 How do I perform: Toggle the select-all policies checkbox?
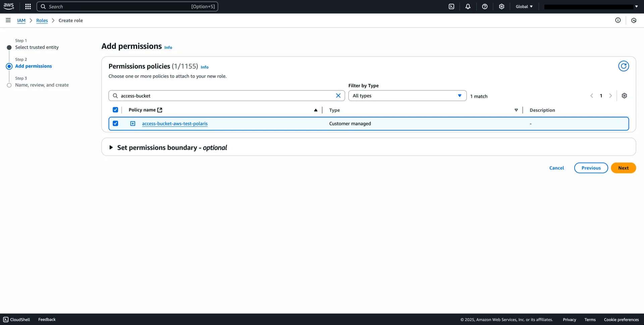coord(115,110)
